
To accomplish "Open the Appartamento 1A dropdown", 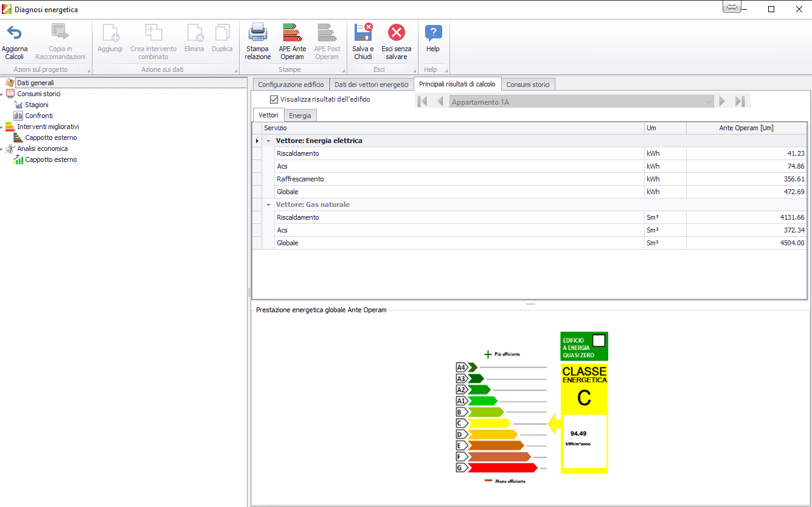I will [708, 102].
